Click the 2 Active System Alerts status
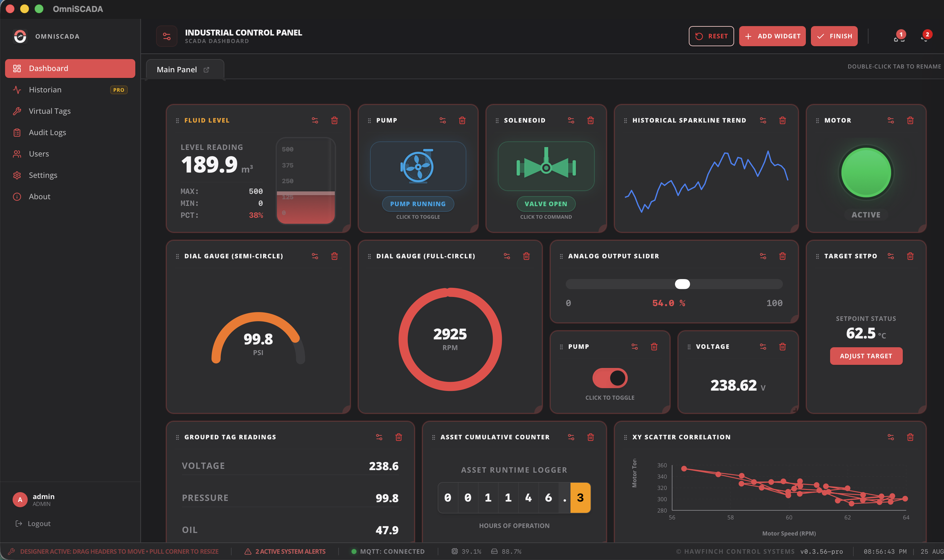The image size is (944, 560). (285, 552)
